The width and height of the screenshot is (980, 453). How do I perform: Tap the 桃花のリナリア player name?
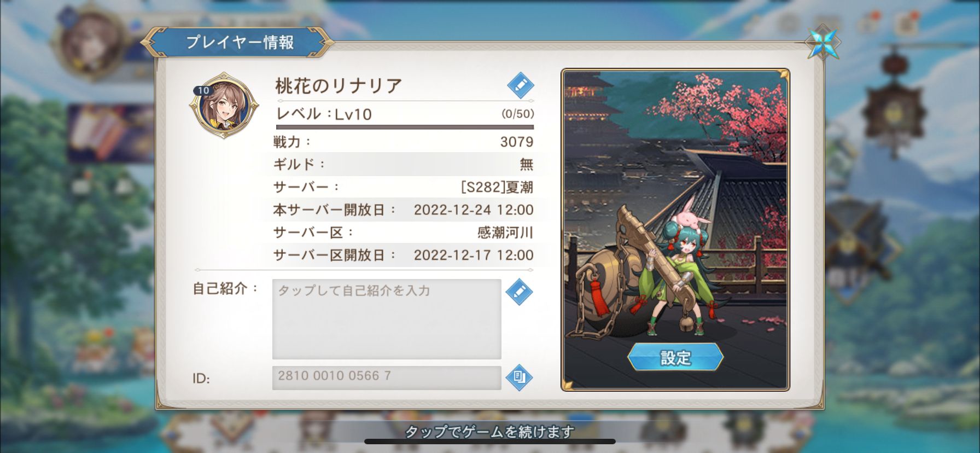(x=339, y=86)
